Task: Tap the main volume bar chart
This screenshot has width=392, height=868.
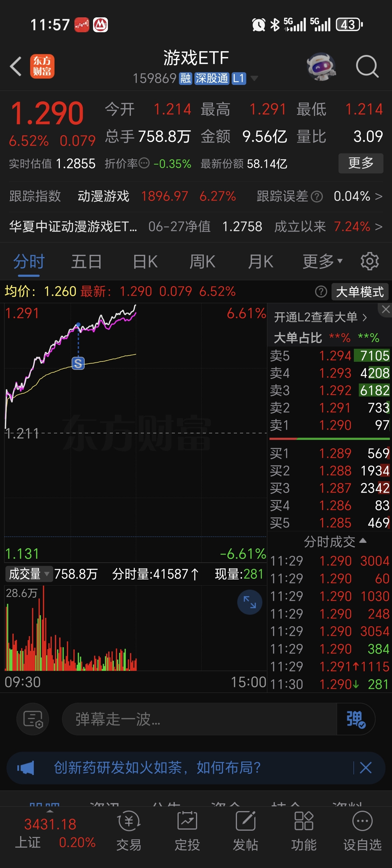Action: coord(135,628)
